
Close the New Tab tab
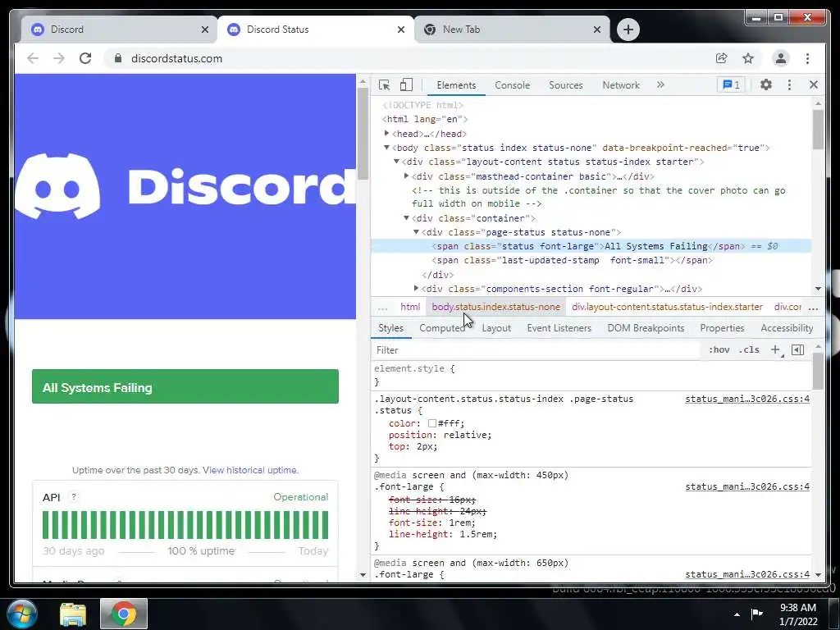pyautogui.click(x=597, y=30)
